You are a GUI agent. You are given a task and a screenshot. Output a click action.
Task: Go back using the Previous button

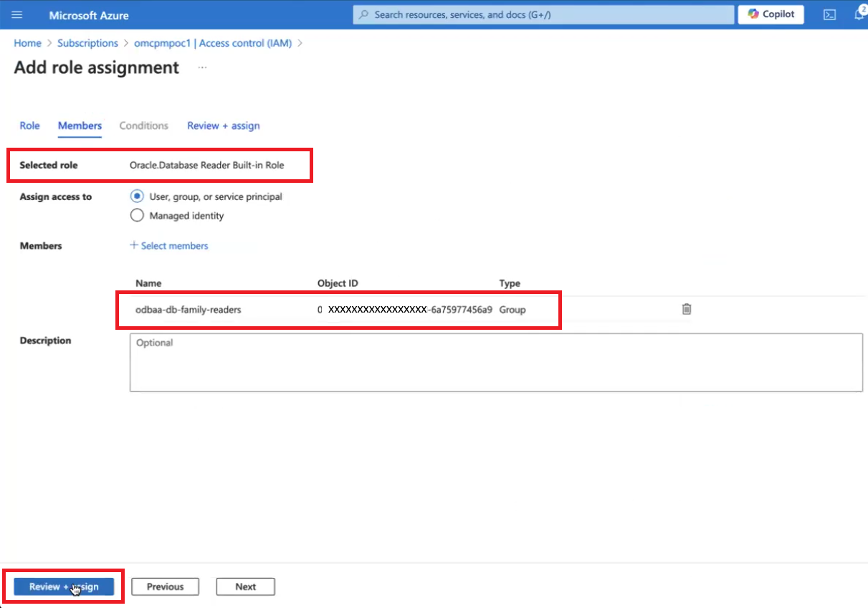click(x=165, y=586)
